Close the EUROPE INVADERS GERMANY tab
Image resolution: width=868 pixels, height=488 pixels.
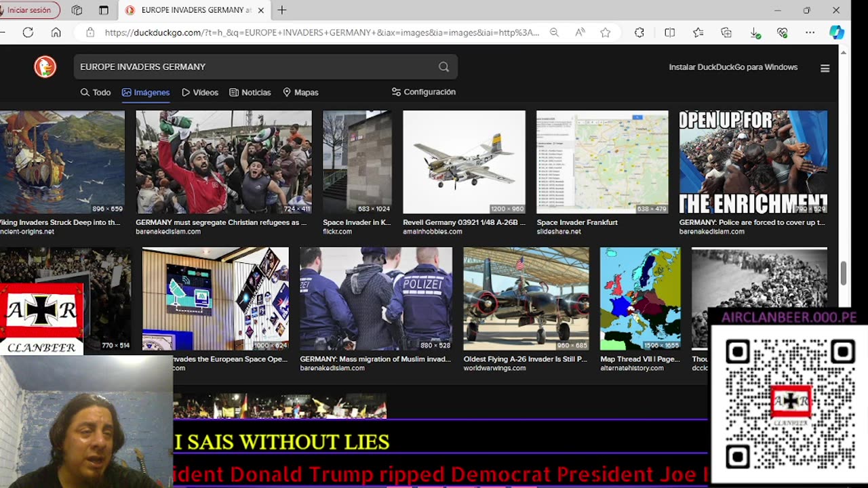click(x=261, y=10)
